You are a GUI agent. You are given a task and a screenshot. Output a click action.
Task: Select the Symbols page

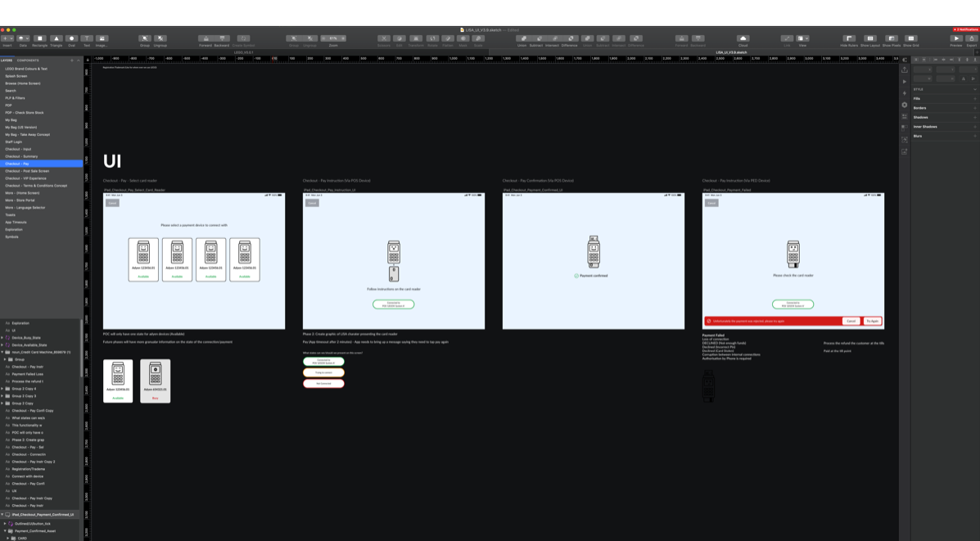(x=41, y=237)
